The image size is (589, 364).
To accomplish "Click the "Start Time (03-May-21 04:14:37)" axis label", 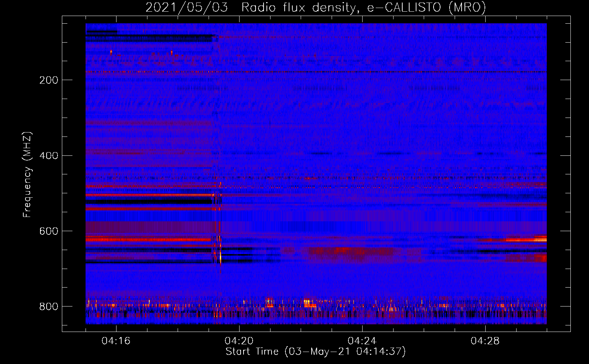I will pos(316,352).
